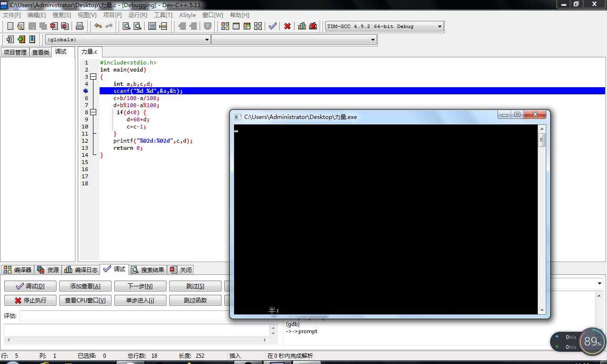
Task: Click the Open file toolbar icon
Action: [x=21, y=26]
